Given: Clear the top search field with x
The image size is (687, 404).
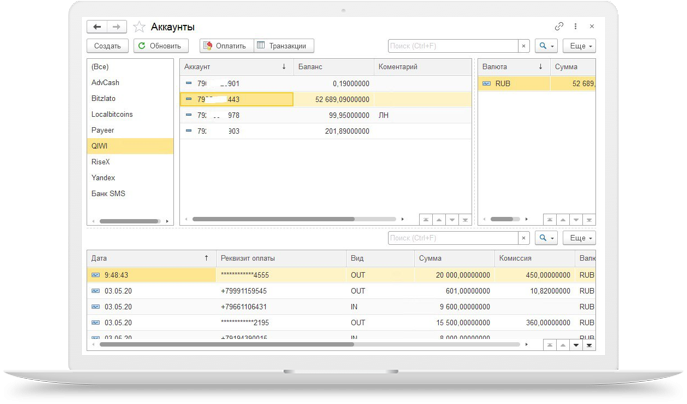Looking at the screenshot, I should [x=524, y=46].
